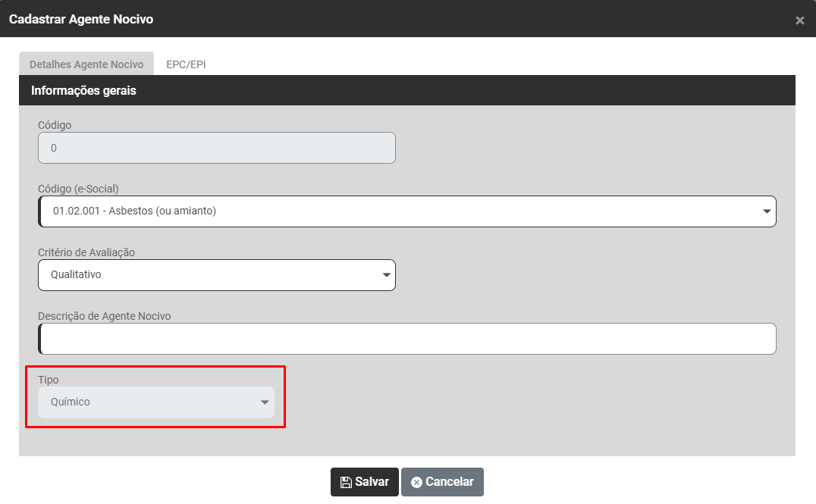Open the Tipo dropdown arrow
The height and width of the screenshot is (504, 816).
pos(265,402)
